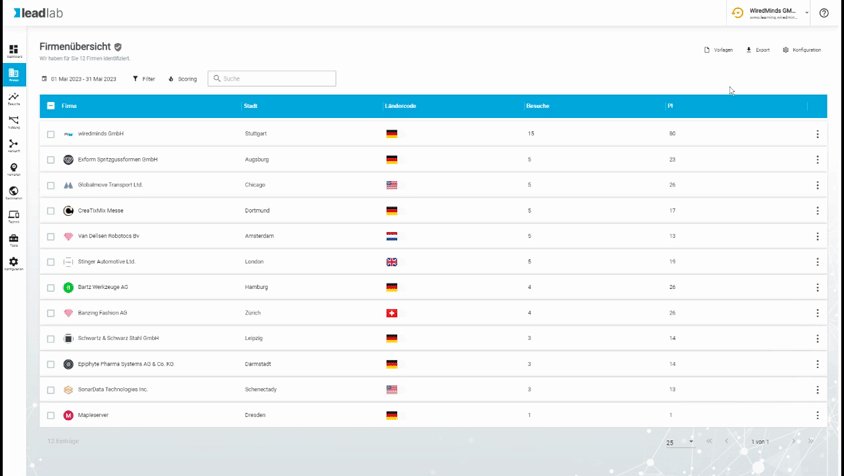This screenshot has width=844, height=476.
Task: Open the line-chart Besuche icon in sidebar
Action: click(x=14, y=99)
